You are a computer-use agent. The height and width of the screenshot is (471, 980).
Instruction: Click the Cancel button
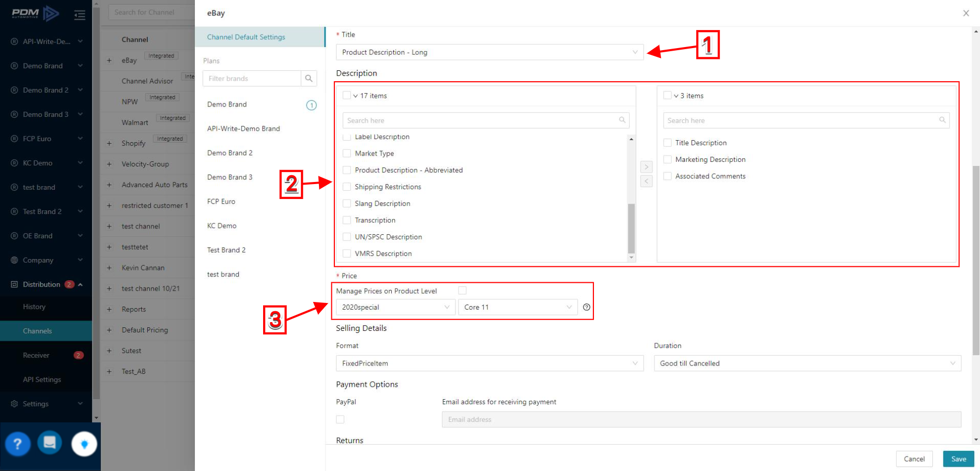(914, 459)
